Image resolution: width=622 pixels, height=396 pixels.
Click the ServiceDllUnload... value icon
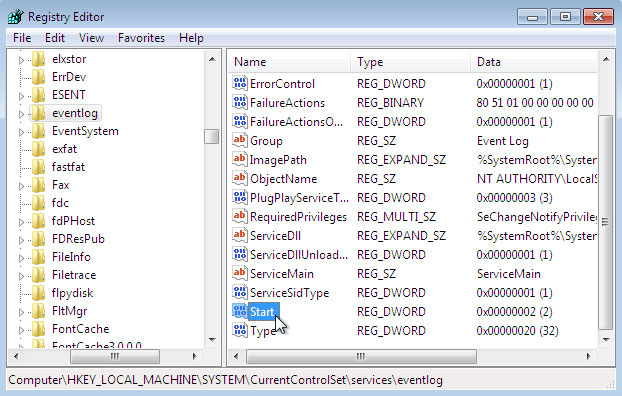click(x=240, y=254)
